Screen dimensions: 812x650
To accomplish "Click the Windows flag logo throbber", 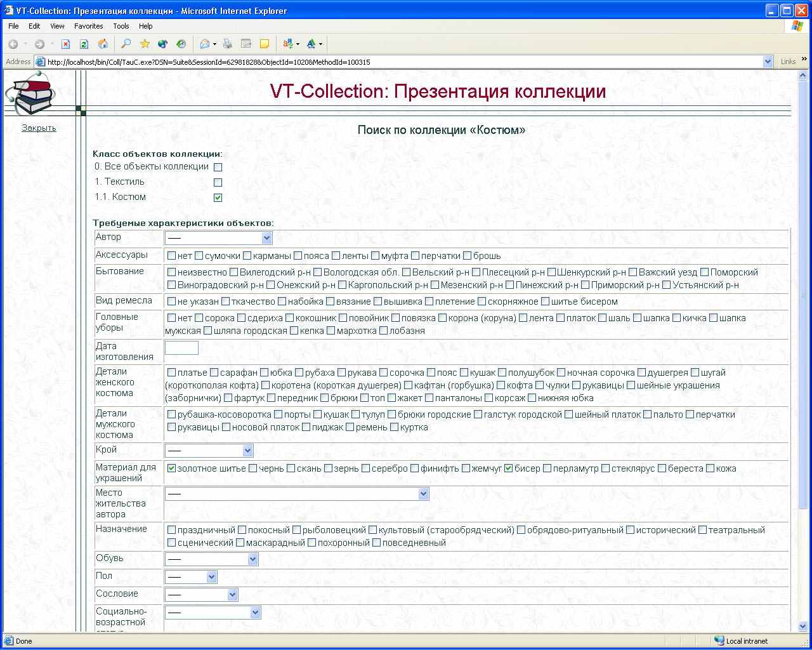I will (x=797, y=26).
